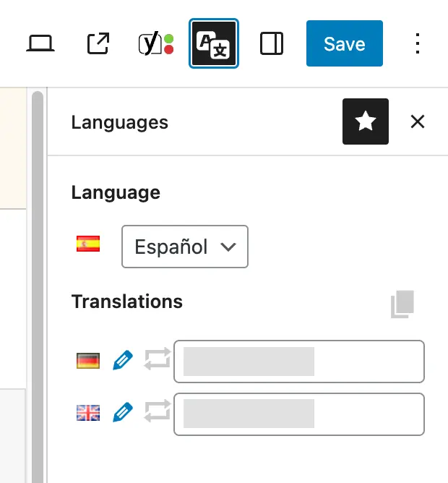The width and height of the screenshot is (448, 483).
Task: Edit the German translation with pencil
Action: [123, 360]
